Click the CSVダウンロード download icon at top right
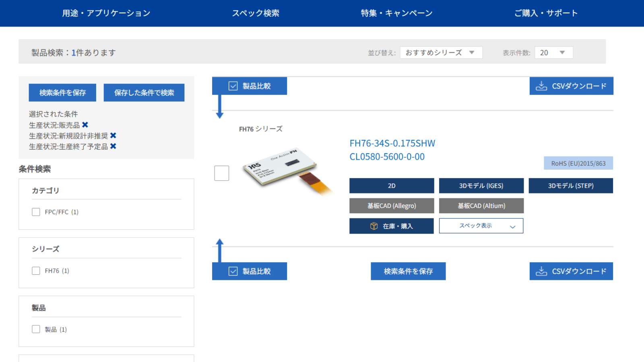The height and width of the screenshot is (362, 644). point(541,86)
